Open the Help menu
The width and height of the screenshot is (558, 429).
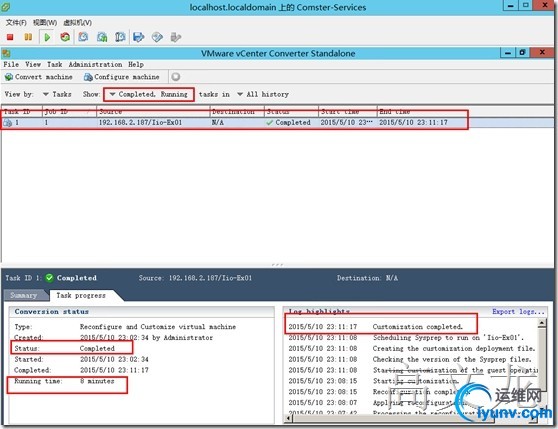pyautogui.click(x=136, y=64)
